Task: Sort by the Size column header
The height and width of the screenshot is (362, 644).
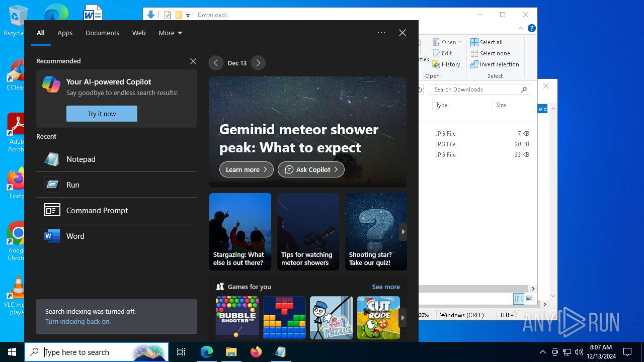Action: coord(513,105)
